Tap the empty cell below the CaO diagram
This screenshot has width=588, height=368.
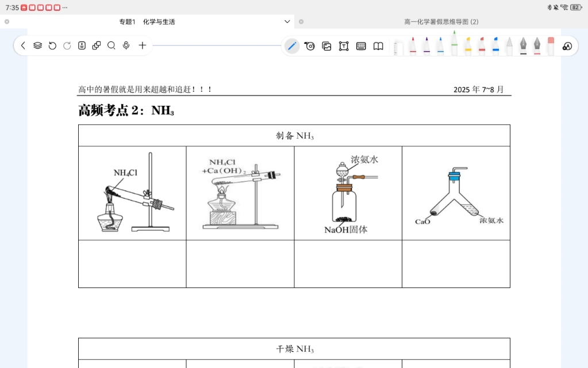(x=456, y=264)
